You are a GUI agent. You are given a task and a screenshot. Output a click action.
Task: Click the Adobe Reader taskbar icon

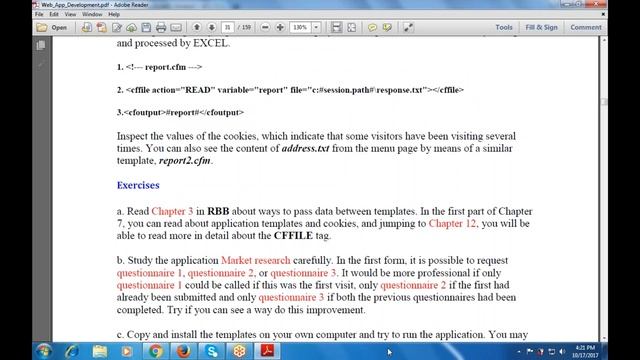(x=267, y=351)
